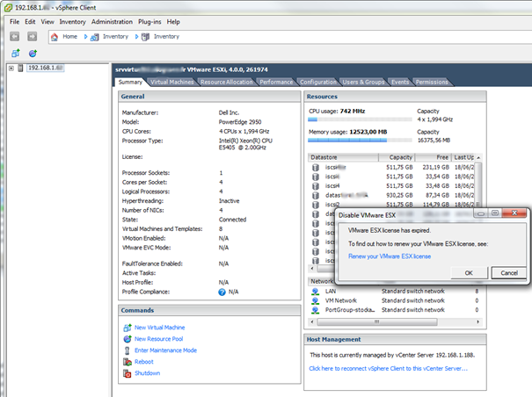The image size is (532, 397).
Task: Click the datastore list scroll up arrow
Action: 478,157
